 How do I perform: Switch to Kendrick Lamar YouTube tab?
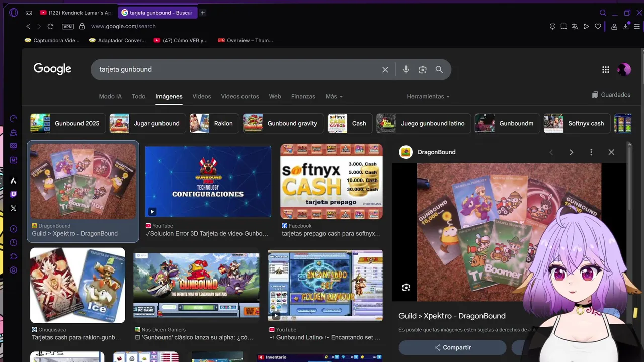tap(76, 13)
